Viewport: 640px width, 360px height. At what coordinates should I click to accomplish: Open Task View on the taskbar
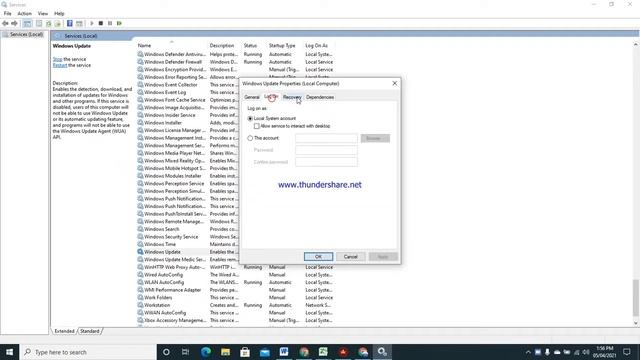tap(185, 352)
